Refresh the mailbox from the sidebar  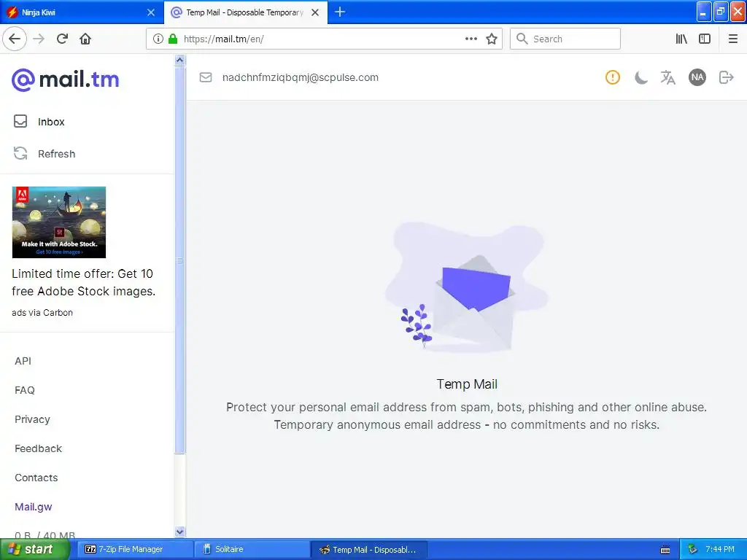(x=57, y=154)
